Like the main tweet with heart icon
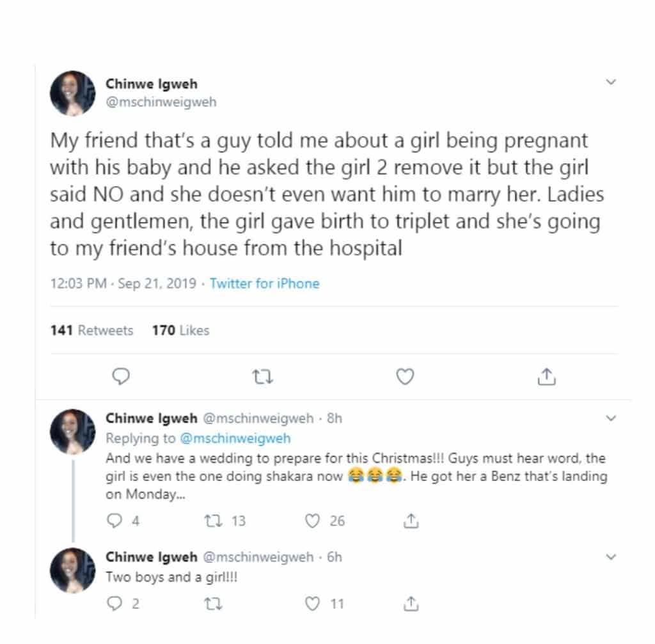 click(404, 377)
